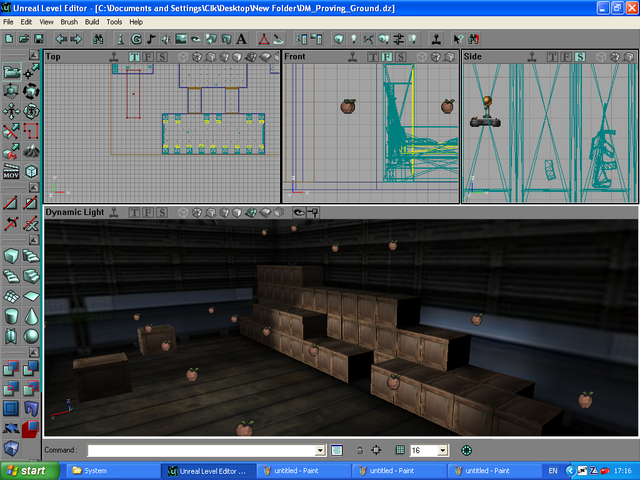Select the Camera Movement tool
This screenshot has height=480, width=640.
click(x=11, y=72)
